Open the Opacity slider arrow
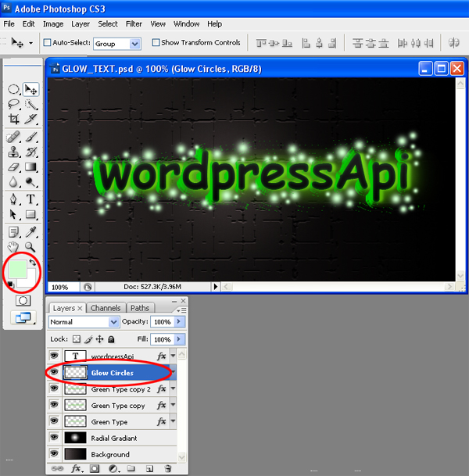The height and width of the screenshot is (476, 469). coord(179,321)
